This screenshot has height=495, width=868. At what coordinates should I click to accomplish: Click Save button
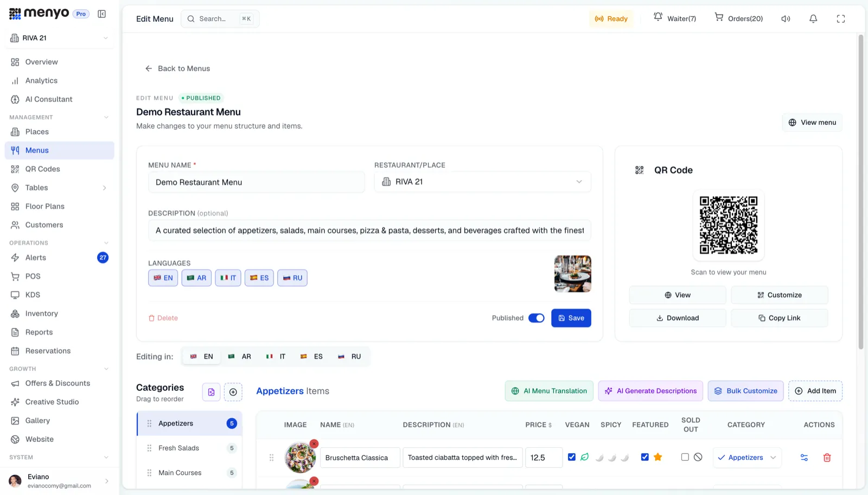571,318
